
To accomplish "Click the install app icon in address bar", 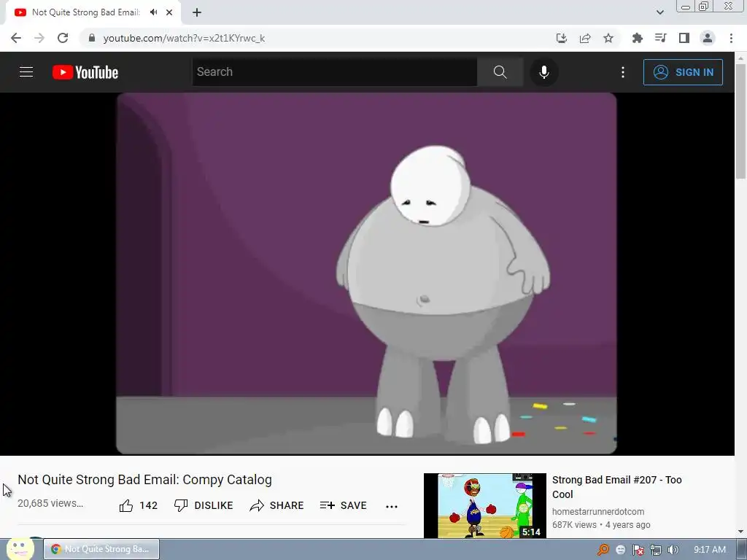I will [x=562, y=38].
